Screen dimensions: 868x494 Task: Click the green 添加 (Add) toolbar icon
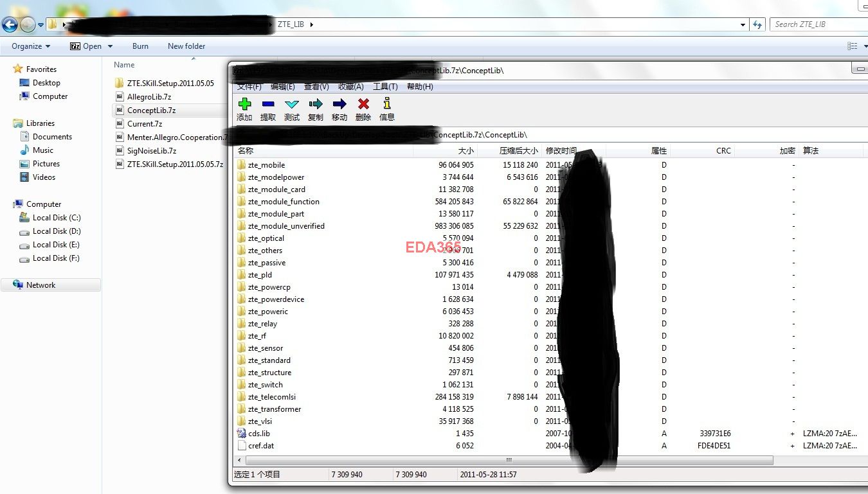pos(244,103)
